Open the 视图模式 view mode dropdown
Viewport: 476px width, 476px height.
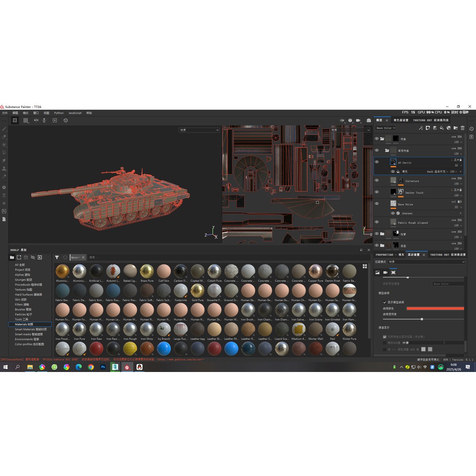427,262
